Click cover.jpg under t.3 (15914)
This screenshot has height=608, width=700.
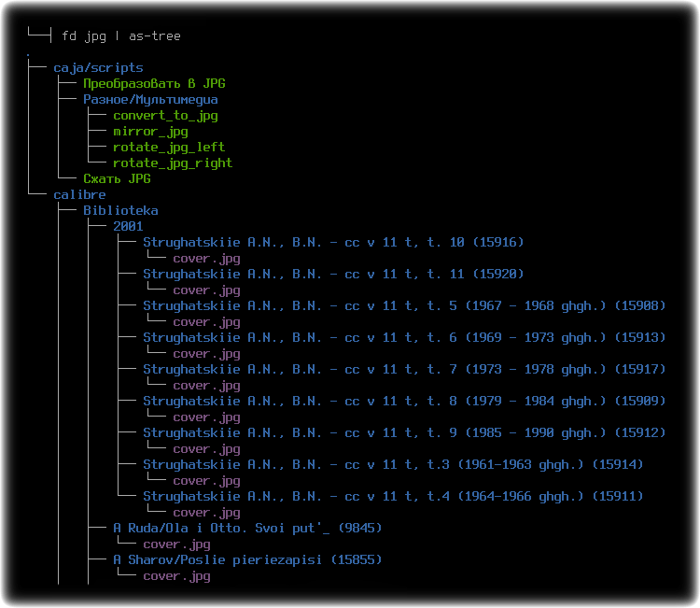click(206, 481)
